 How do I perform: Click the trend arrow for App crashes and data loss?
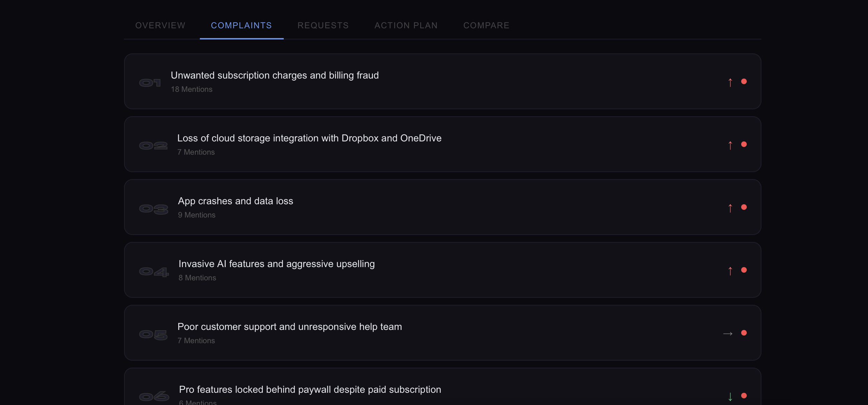[730, 208]
